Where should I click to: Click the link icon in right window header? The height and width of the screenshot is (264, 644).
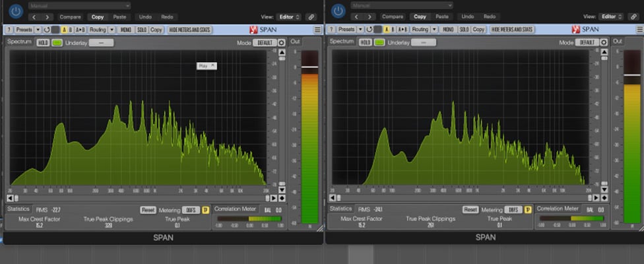(x=633, y=17)
